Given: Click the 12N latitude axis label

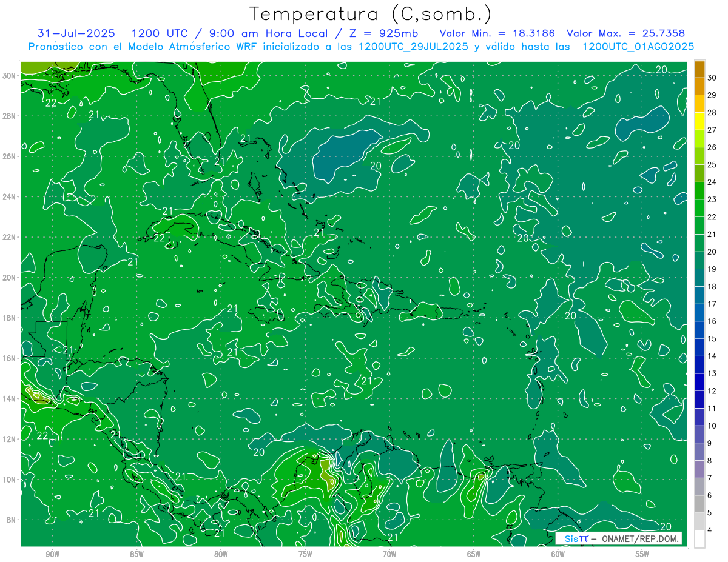Looking at the screenshot, I should [10, 439].
